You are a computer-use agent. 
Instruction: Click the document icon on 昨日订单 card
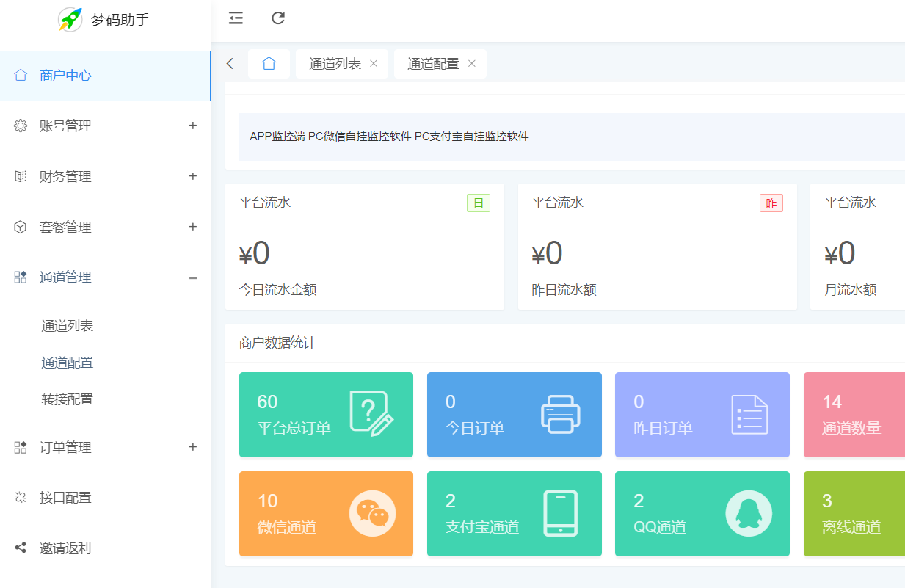[749, 414]
